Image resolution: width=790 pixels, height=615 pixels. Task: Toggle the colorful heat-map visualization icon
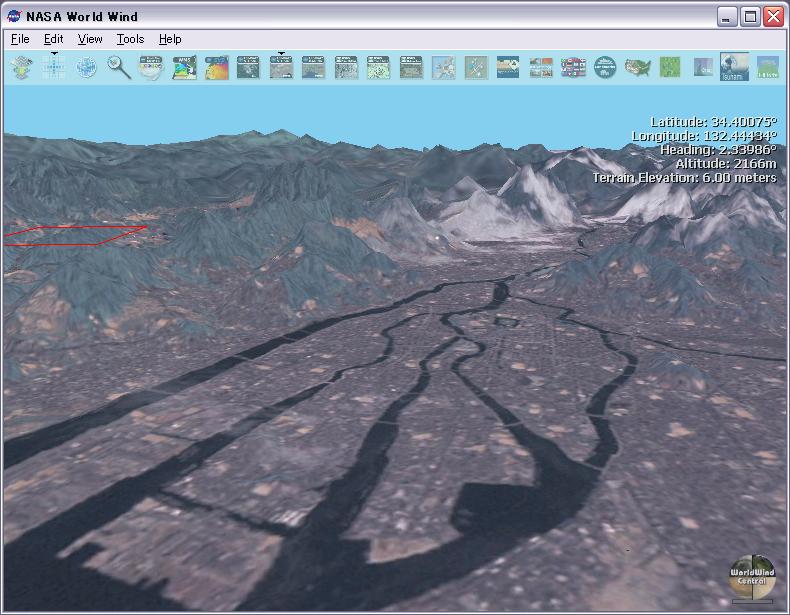point(216,67)
